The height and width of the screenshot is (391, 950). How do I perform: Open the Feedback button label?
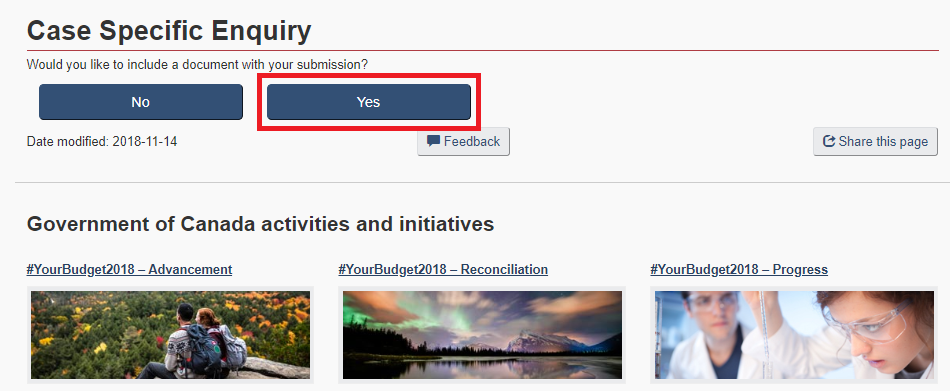(x=472, y=141)
